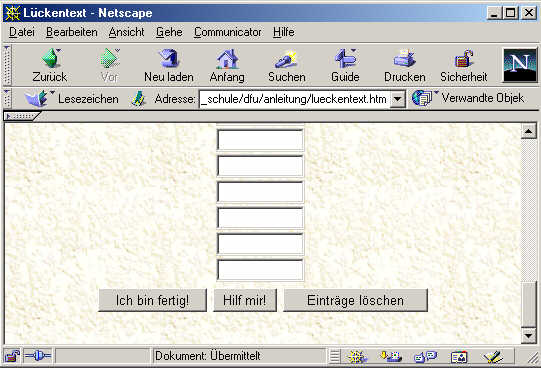Viewport: 541px width, 368px height.
Task: Go back with the Zurück button
Action: [x=50, y=66]
